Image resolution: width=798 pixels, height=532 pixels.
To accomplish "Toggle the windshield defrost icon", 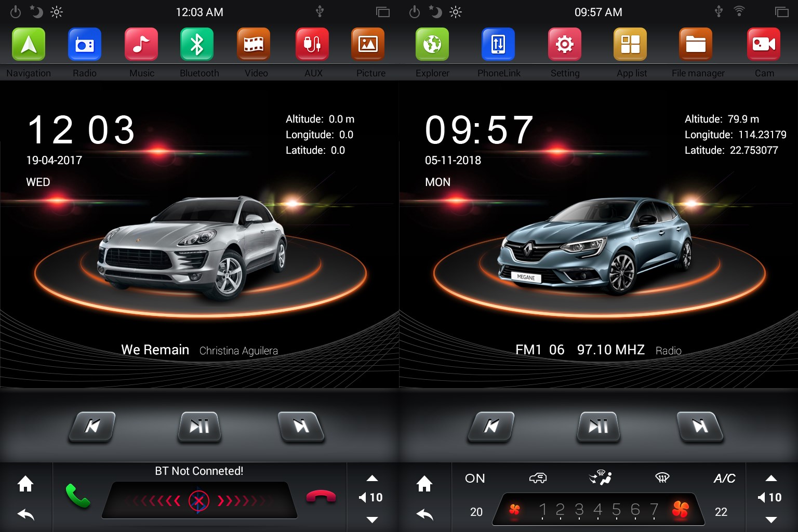I will click(x=662, y=477).
